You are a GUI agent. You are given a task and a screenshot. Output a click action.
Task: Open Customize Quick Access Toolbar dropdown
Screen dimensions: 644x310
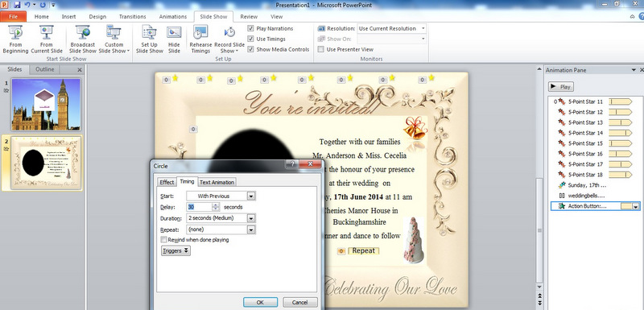pos(53,5)
